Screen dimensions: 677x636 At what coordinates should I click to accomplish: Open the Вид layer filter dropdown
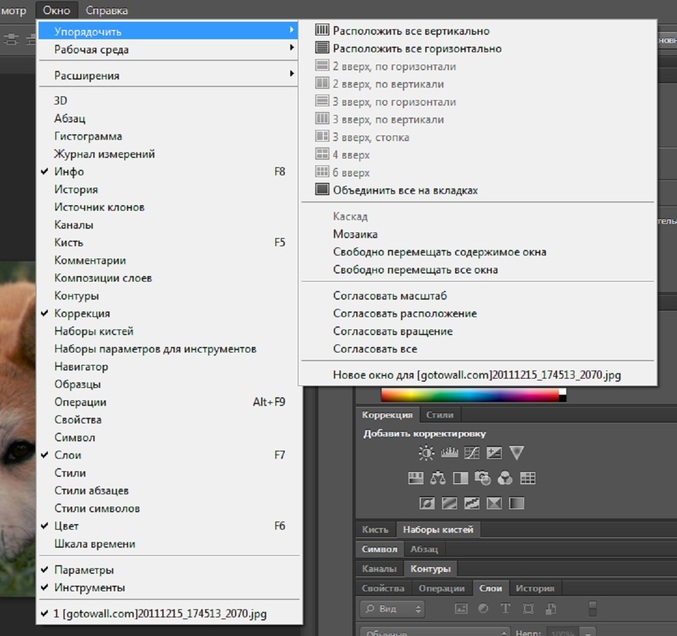tap(392, 608)
